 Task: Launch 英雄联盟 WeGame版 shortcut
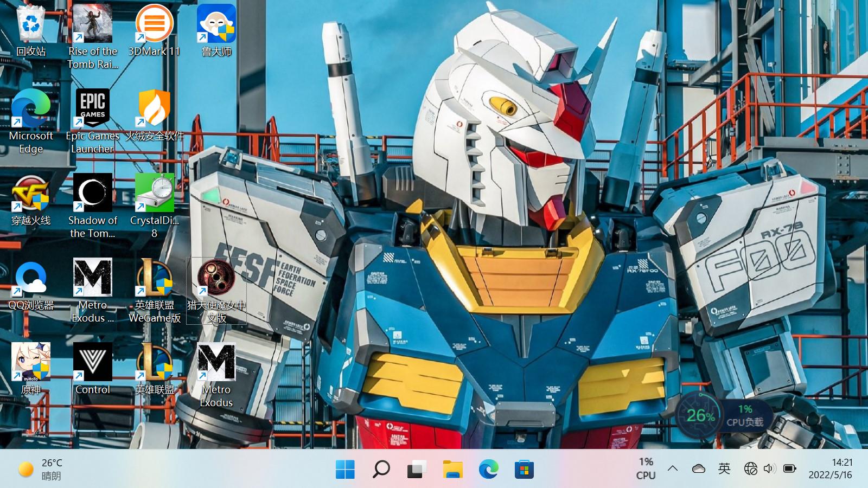[155, 290]
